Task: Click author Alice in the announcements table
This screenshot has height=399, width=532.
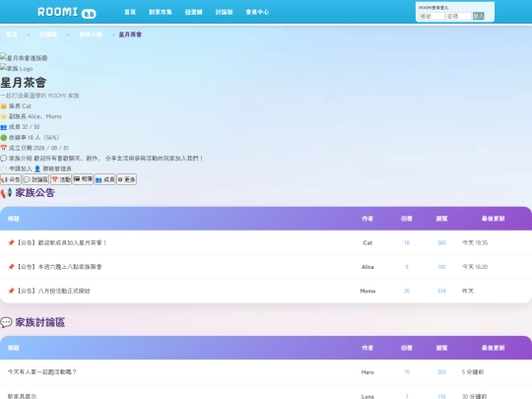Action: point(367,267)
